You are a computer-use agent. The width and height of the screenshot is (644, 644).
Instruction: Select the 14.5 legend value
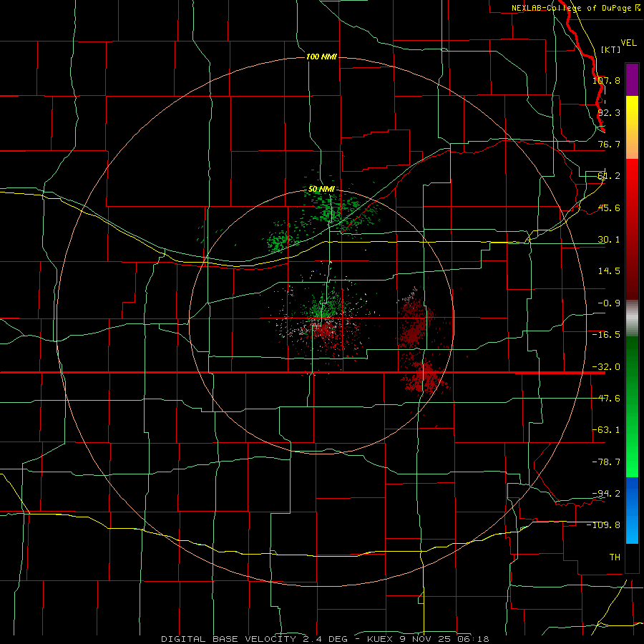[609, 271]
